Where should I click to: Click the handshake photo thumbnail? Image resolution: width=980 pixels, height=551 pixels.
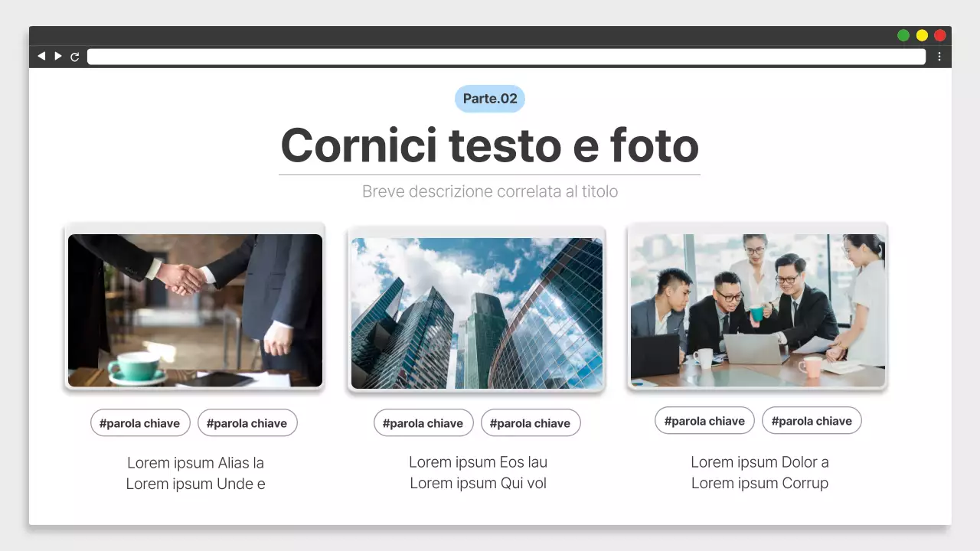pyautogui.click(x=195, y=310)
